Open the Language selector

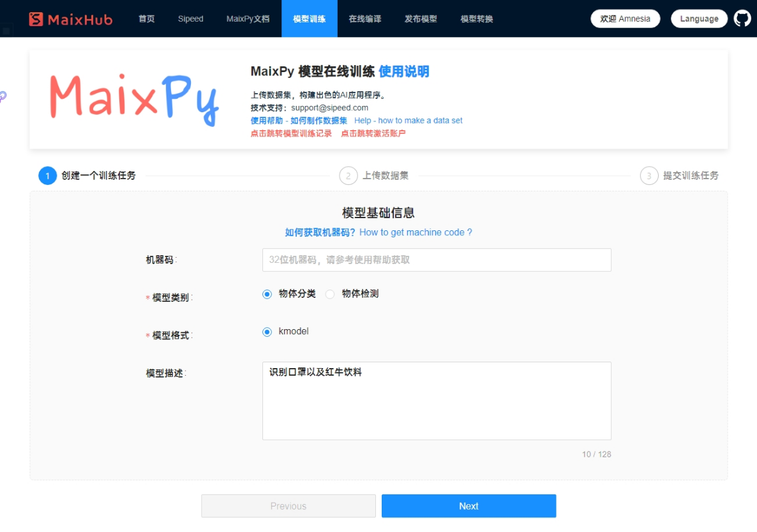(699, 18)
